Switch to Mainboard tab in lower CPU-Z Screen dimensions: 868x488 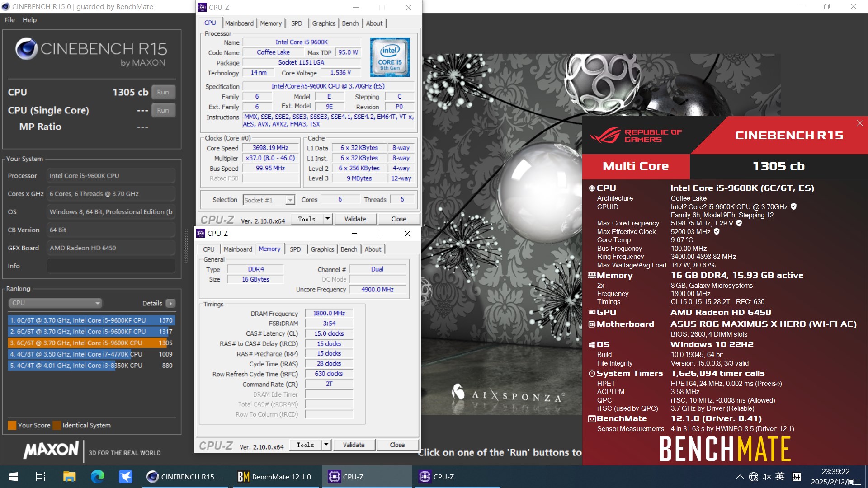238,249
